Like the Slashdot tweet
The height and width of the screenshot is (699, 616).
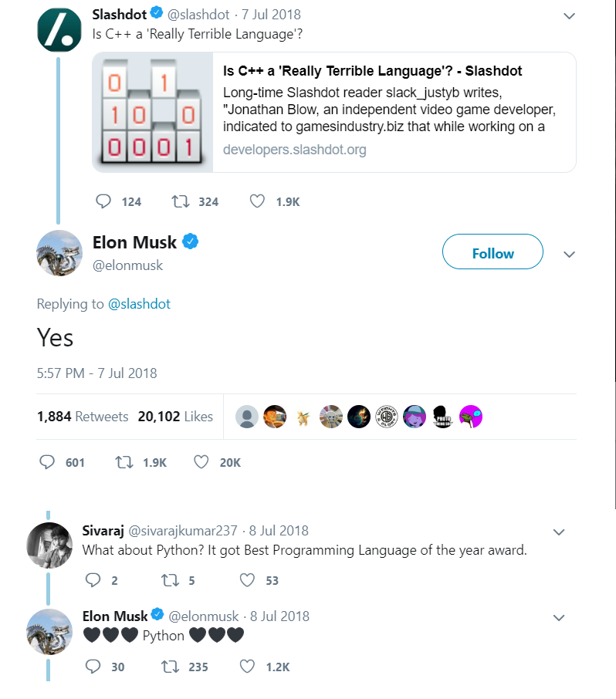point(258,201)
